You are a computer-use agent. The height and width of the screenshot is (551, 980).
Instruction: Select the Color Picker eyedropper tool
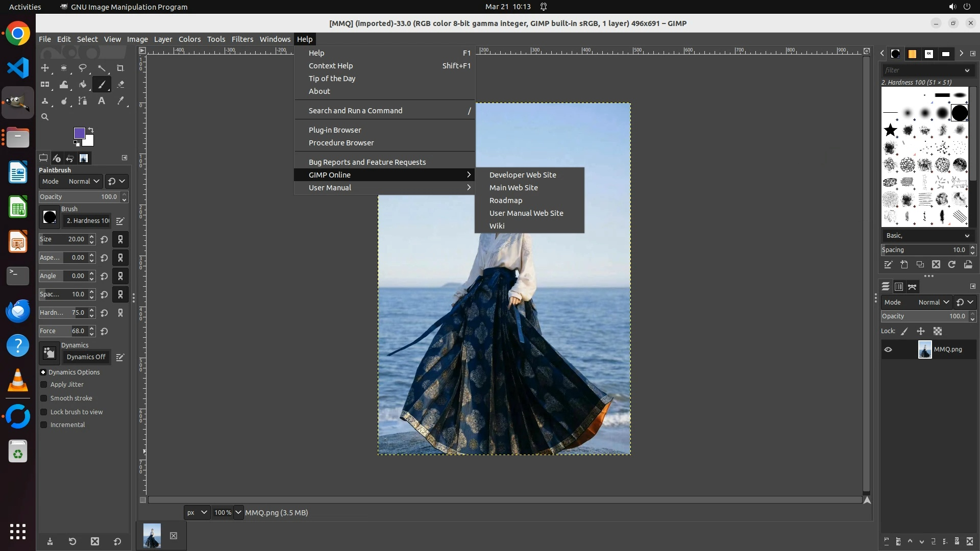pos(120,101)
